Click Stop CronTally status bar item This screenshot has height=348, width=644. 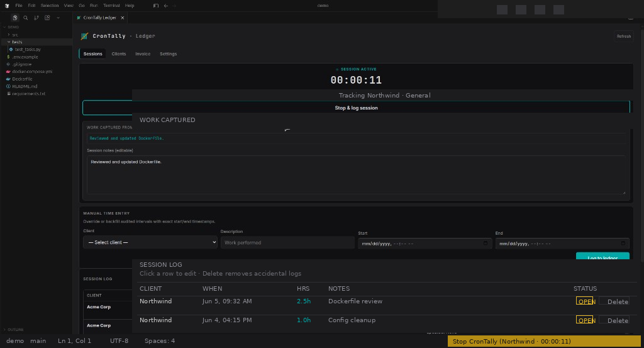544,342
